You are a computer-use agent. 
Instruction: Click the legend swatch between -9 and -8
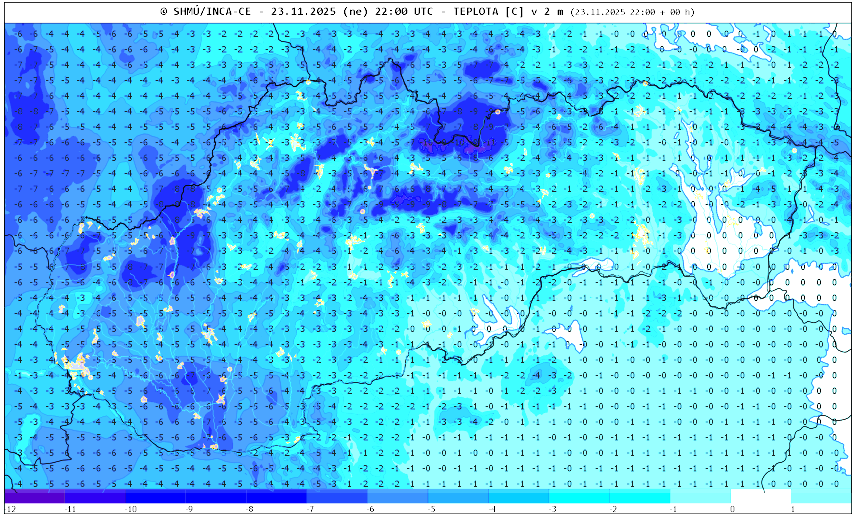coord(216,496)
